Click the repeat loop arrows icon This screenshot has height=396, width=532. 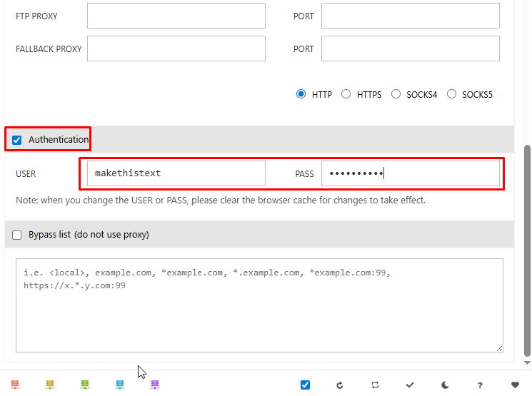click(x=375, y=385)
